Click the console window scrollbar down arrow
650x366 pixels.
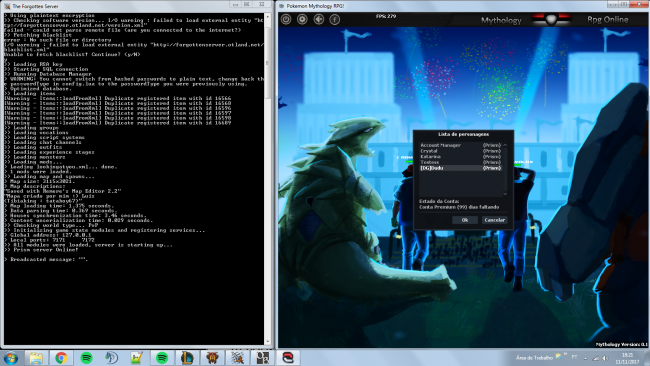[267, 342]
